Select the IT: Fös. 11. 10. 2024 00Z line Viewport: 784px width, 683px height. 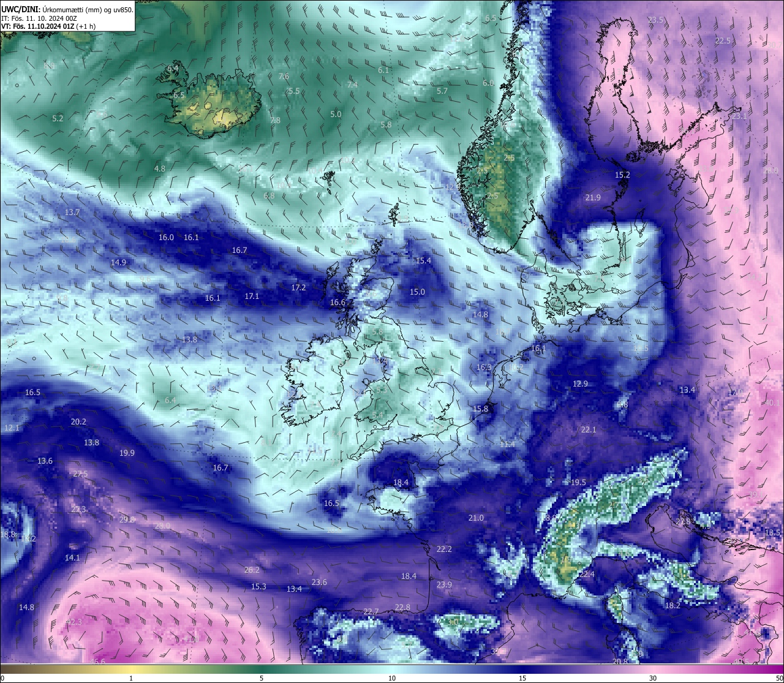(x=39, y=18)
